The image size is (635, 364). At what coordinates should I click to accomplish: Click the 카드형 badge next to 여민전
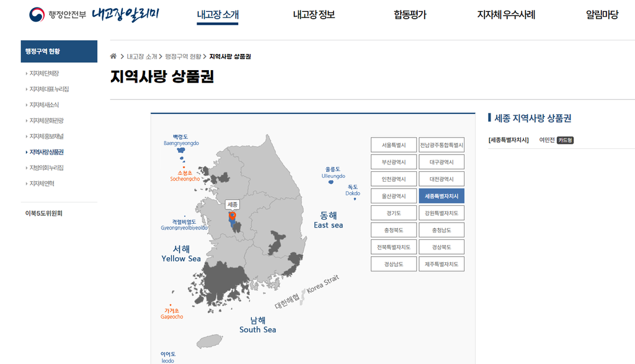(565, 140)
